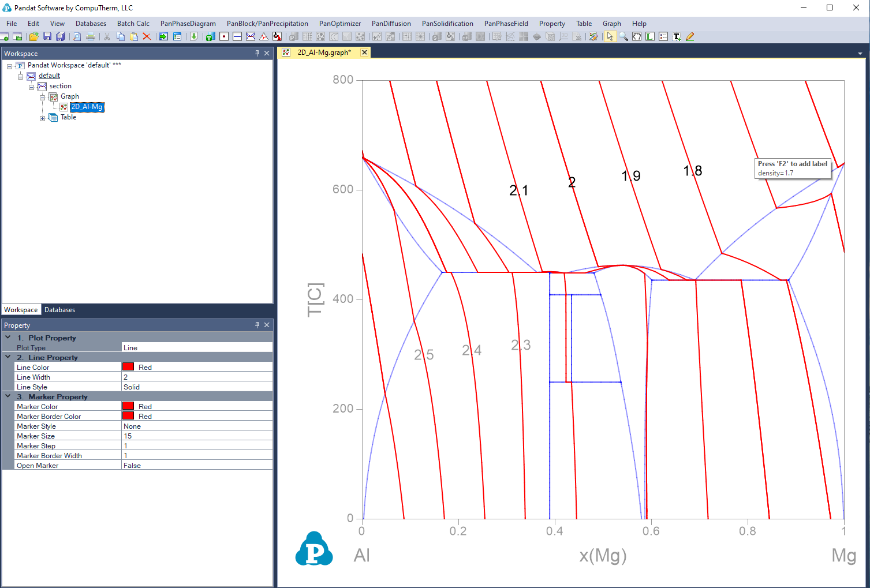
Task: Select the pan hand tool
Action: [x=637, y=36]
